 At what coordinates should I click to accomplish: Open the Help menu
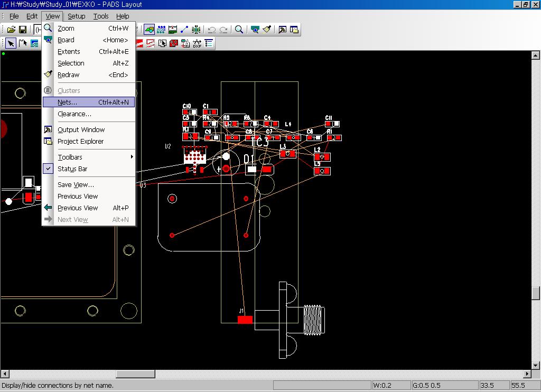click(x=123, y=16)
